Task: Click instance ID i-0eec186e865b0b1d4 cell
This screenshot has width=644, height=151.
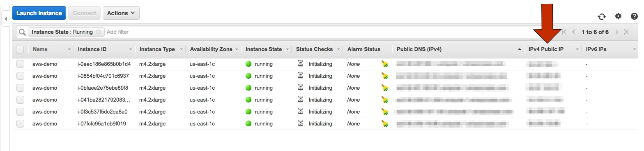Action: point(104,64)
